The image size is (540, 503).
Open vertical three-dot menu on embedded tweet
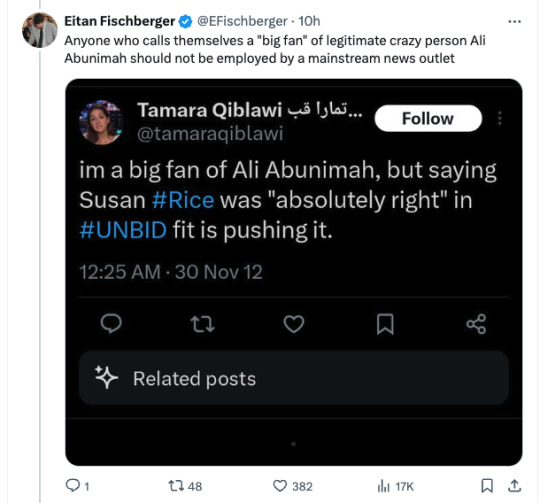[x=500, y=118]
